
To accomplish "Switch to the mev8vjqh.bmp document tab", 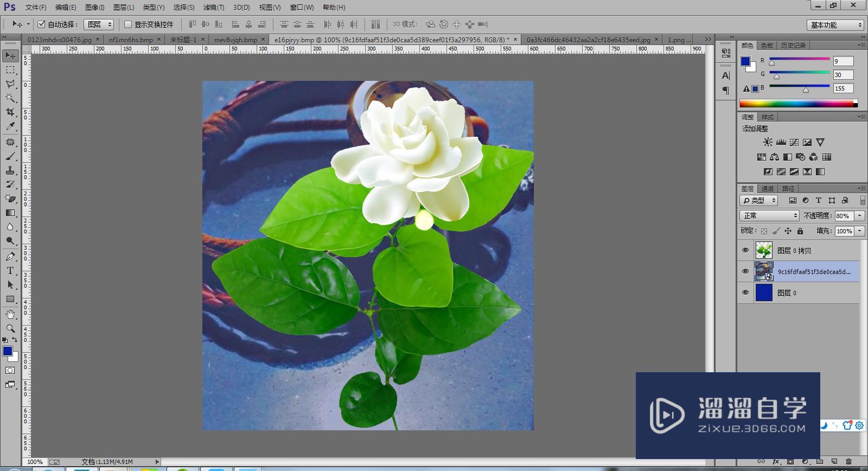I will 235,40.
